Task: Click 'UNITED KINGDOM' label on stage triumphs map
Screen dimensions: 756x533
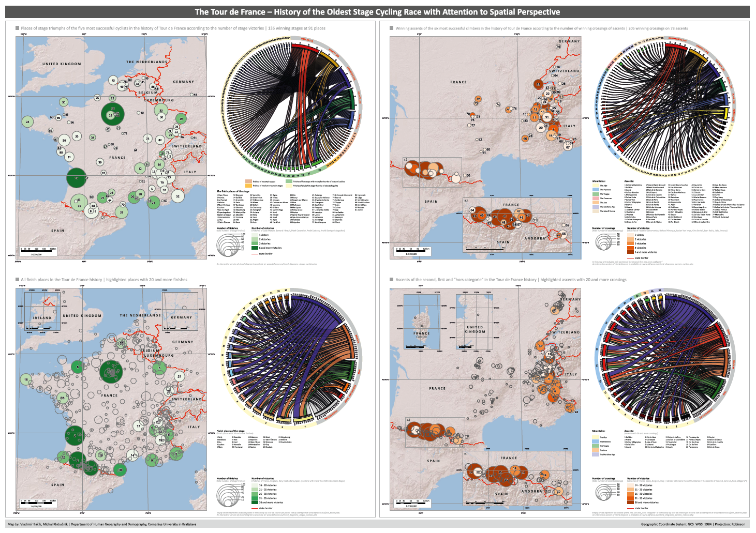Action: coord(62,64)
